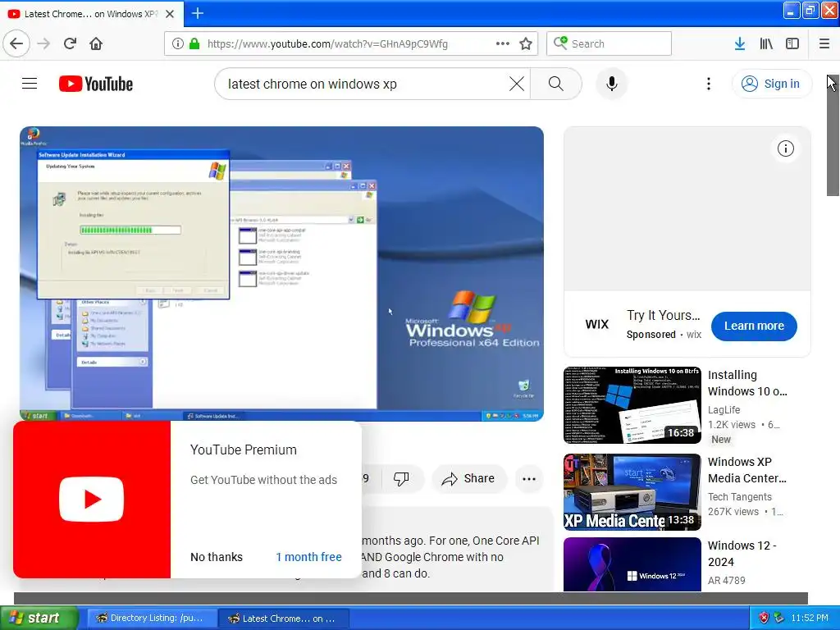The width and height of the screenshot is (840, 630).
Task: Share this video
Action: pyautogui.click(x=468, y=478)
